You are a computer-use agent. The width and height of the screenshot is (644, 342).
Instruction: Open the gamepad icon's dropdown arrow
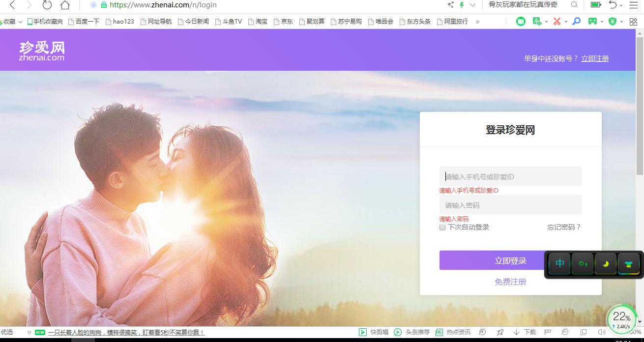click(x=602, y=21)
